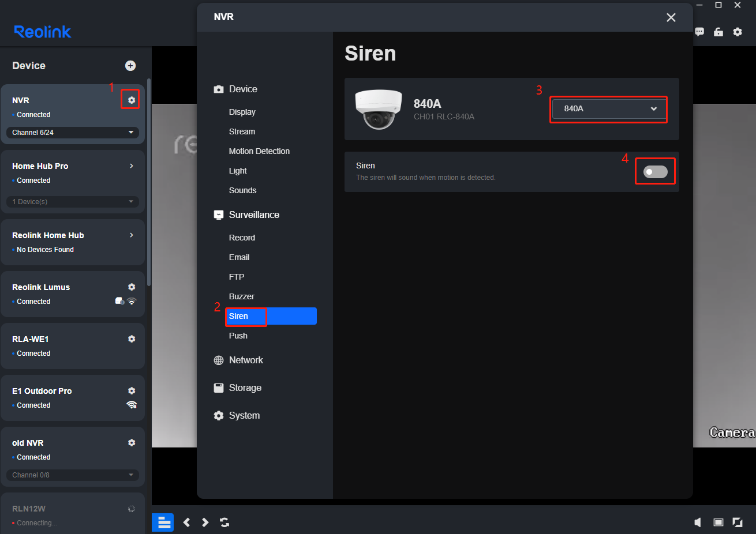Image resolution: width=756 pixels, height=534 pixels.
Task: Close the NVR settings dialog
Action: pos(671,17)
